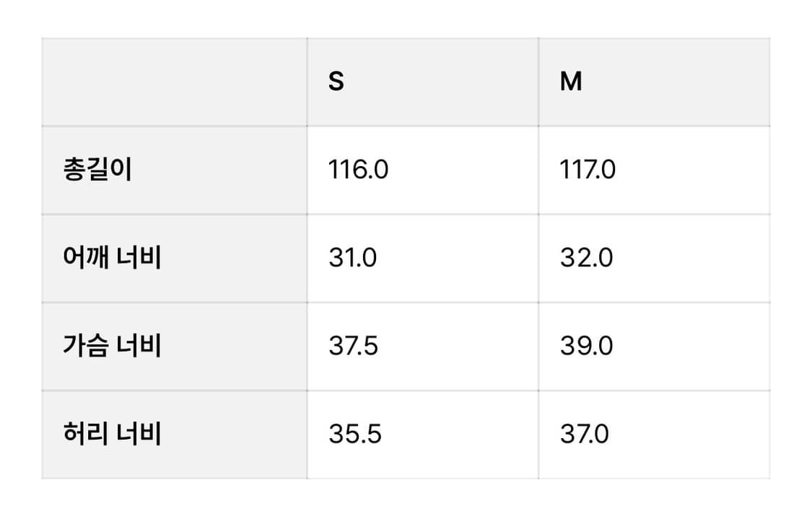Select size M's 가슴 너비 measurement

586,346
